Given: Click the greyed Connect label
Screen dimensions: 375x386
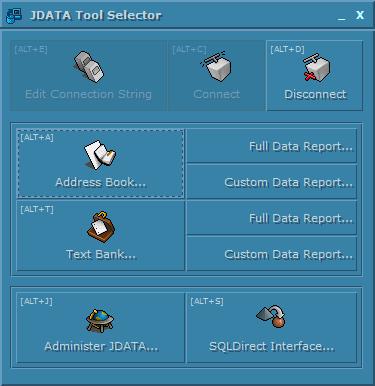Looking at the screenshot, I should click(217, 94).
